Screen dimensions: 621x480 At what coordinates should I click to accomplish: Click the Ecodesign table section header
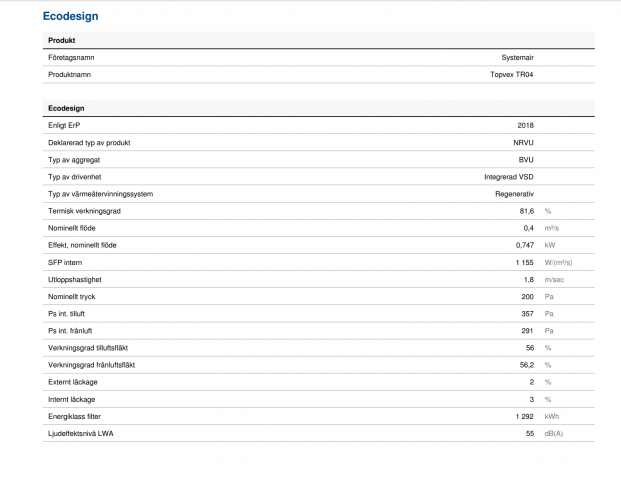click(68, 108)
